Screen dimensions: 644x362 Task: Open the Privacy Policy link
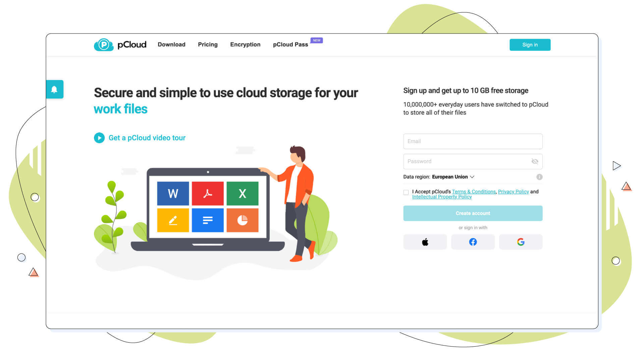(x=514, y=192)
